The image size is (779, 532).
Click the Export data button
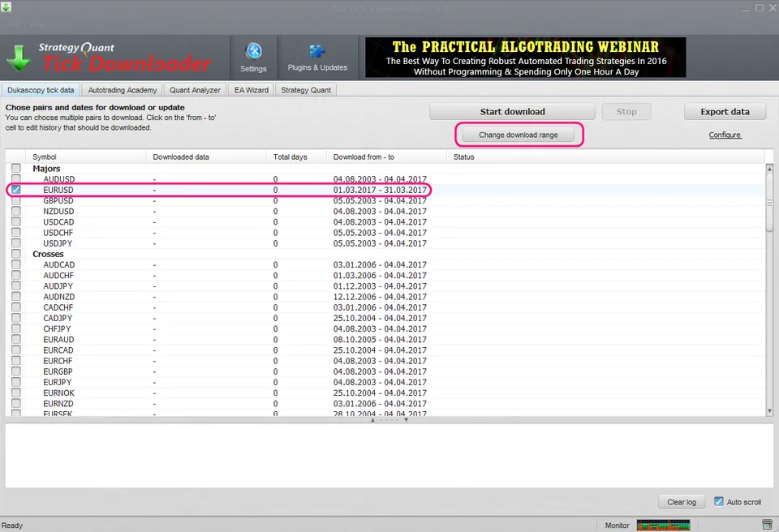725,112
